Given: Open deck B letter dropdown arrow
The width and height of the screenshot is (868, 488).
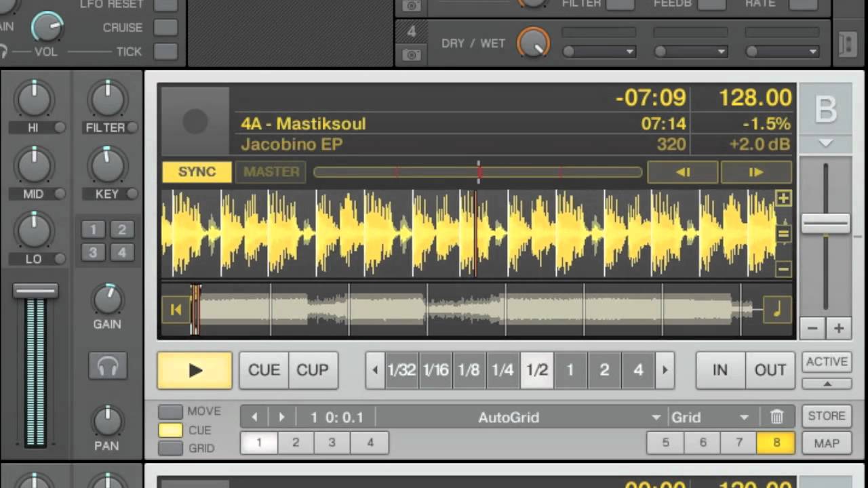Looking at the screenshot, I should point(825,143).
